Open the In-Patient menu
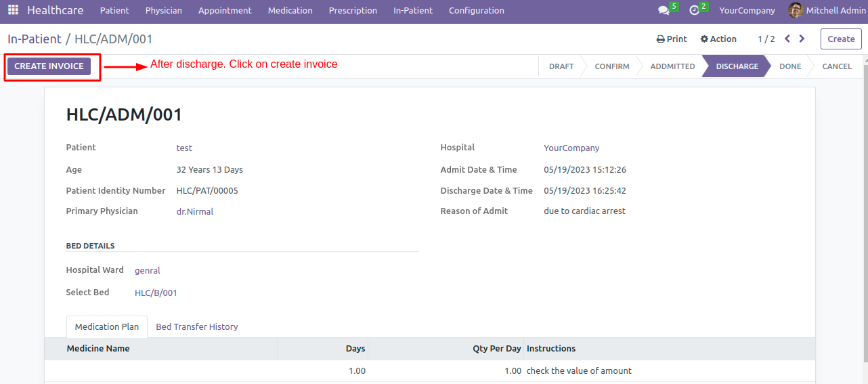The image size is (868, 384). pos(413,10)
